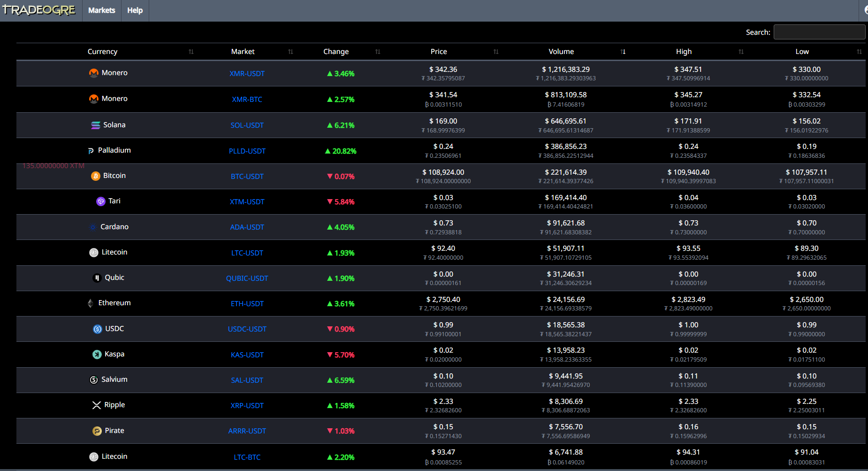Click the Bitcoin coin icon
The height and width of the screenshot is (471, 868).
pos(96,176)
